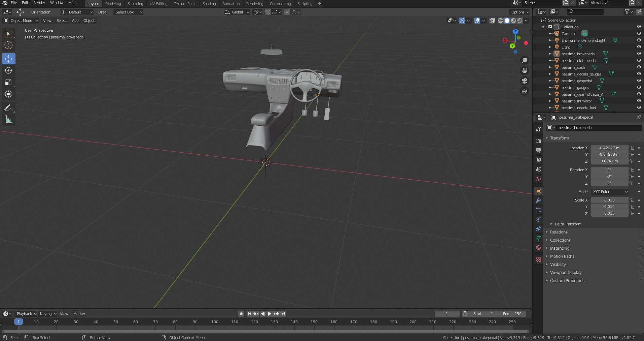Click the object name field pessima_brakepedal
This screenshot has width=644, height=341.
[599, 128]
